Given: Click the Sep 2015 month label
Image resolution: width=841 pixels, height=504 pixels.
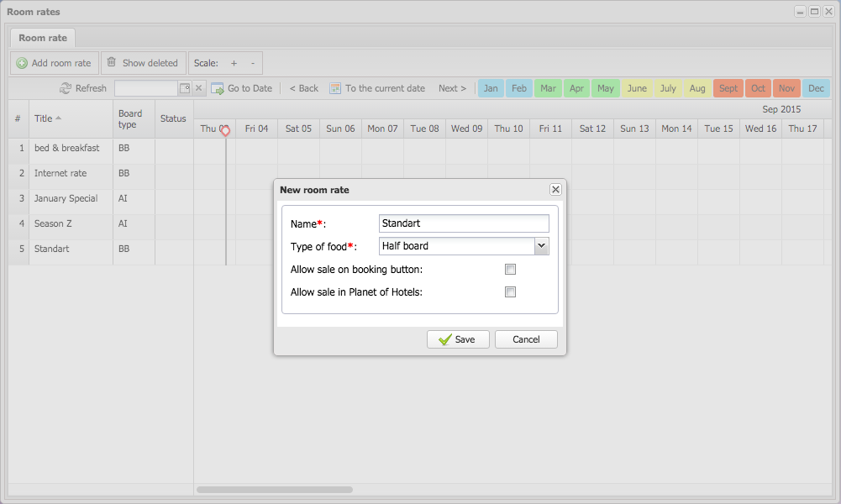Looking at the screenshot, I should [x=781, y=109].
